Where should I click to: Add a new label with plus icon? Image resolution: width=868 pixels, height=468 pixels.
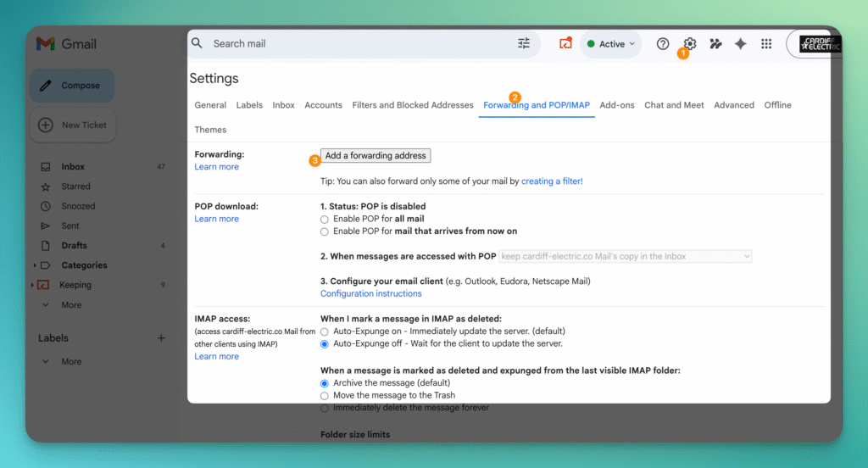click(161, 337)
